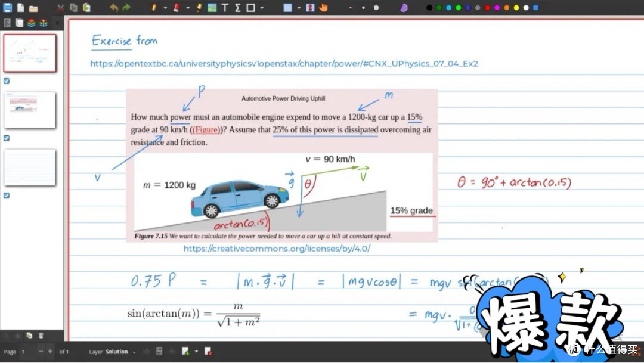Screen dimensions: 644x363
Task: Set medium stroke thickness dot
Action: pyautogui.click(x=363, y=7)
